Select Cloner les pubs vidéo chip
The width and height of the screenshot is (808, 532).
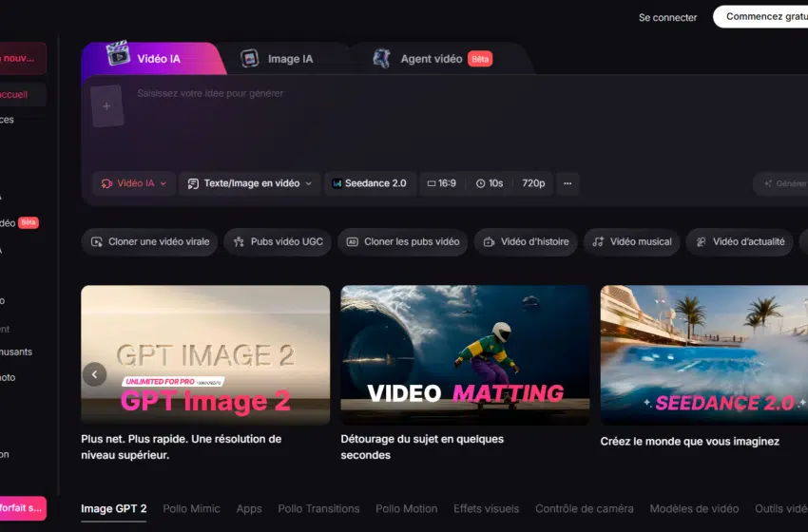click(x=402, y=241)
